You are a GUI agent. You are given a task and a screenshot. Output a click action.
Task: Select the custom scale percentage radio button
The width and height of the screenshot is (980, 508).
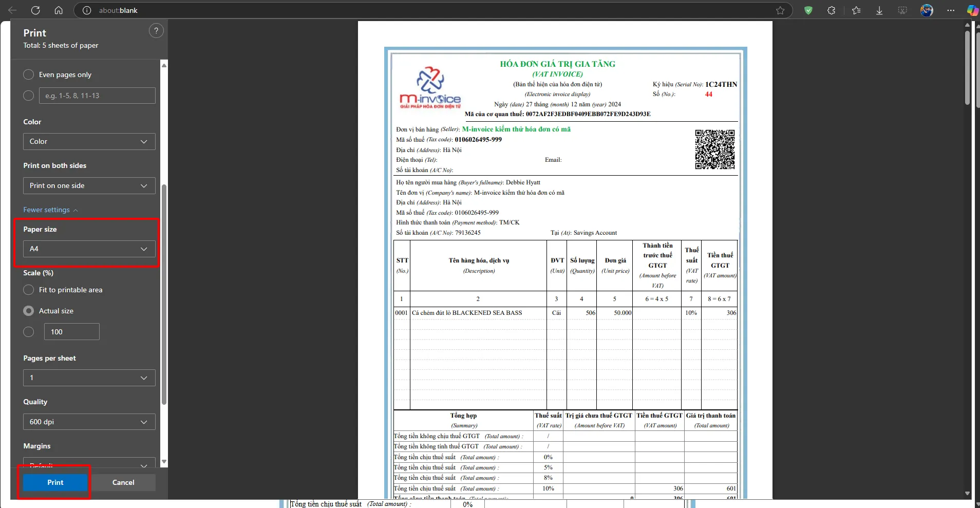coord(29,332)
